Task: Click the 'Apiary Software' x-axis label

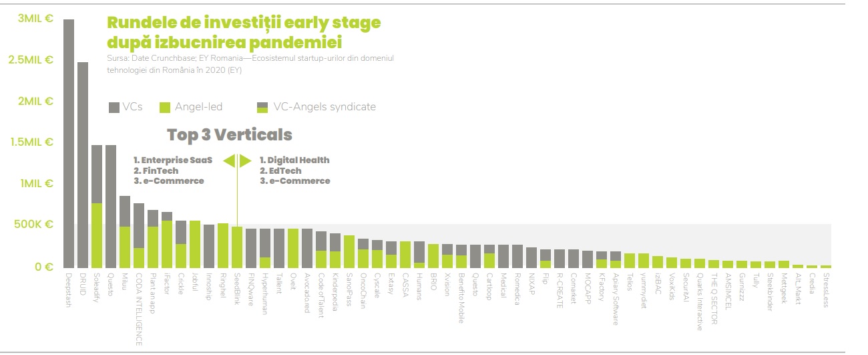Action: click(x=616, y=298)
